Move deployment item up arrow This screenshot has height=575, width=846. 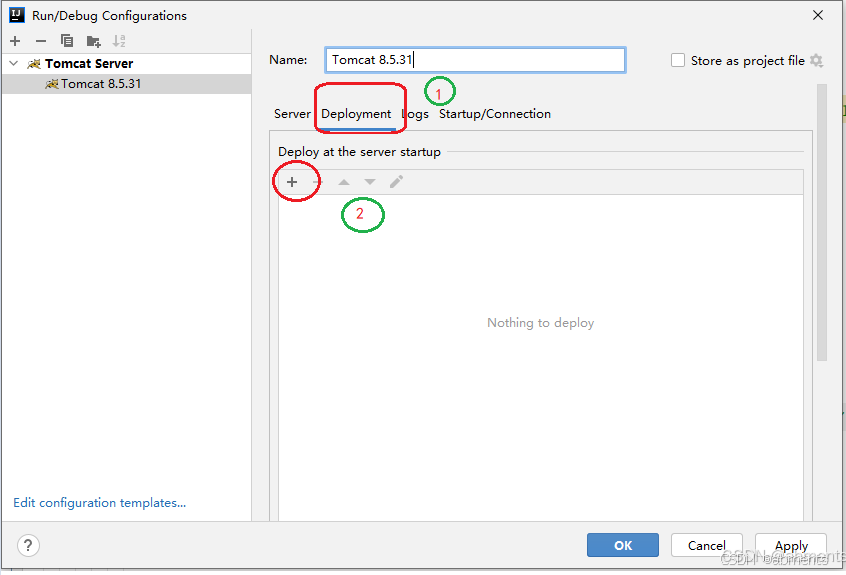click(x=344, y=182)
